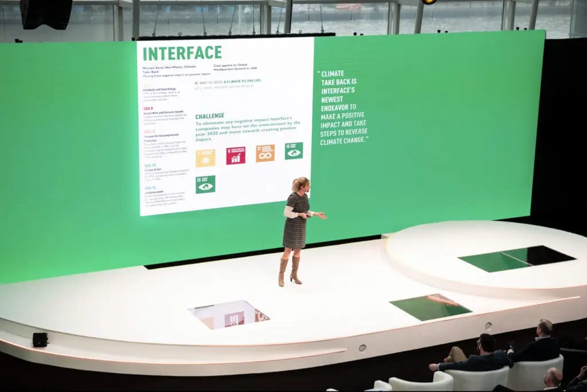This screenshot has width=587, height=392.
Task: Click the 'CLIMATE TAKE BACK IS' quote opening
Action: point(338,77)
